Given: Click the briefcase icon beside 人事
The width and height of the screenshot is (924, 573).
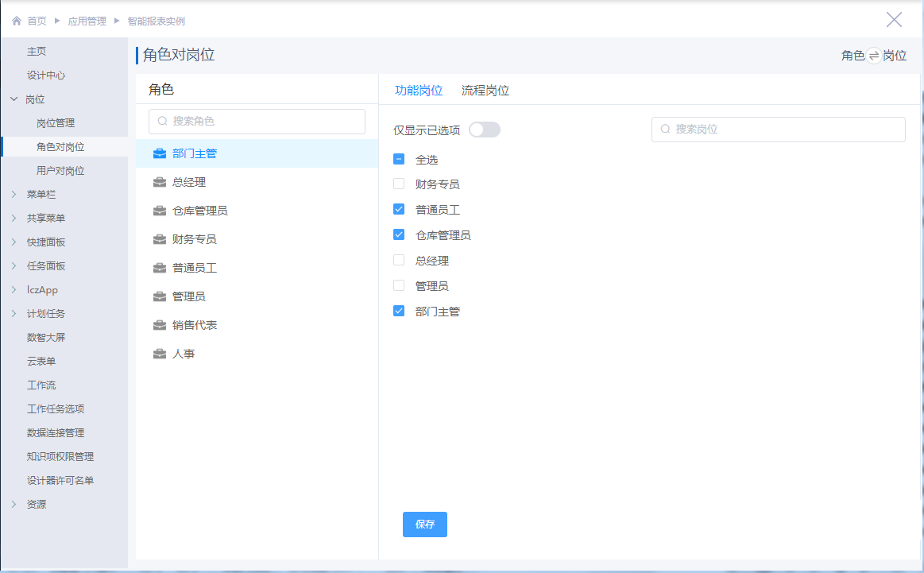Looking at the screenshot, I should coord(160,354).
